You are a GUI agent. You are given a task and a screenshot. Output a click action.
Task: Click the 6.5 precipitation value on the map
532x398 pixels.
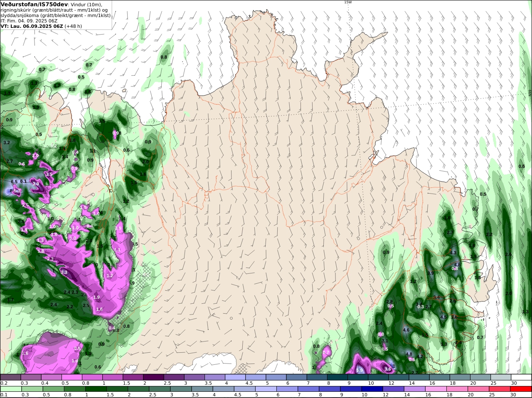14,182
